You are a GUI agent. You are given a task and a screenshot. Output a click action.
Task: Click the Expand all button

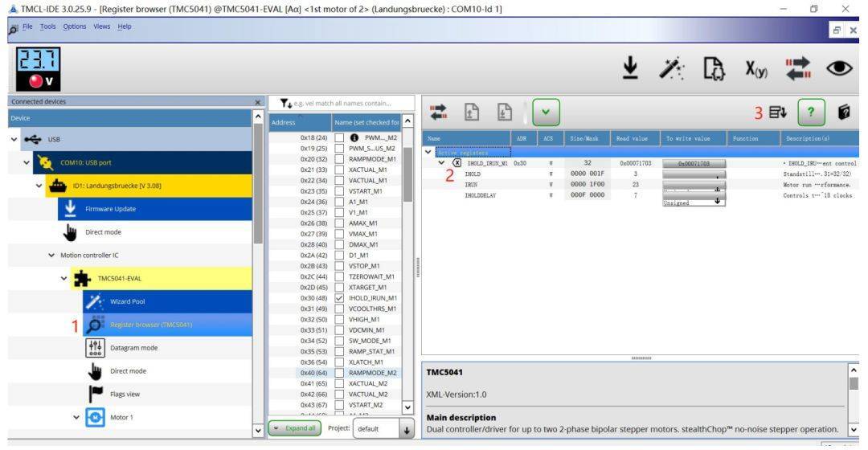click(x=293, y=427)
